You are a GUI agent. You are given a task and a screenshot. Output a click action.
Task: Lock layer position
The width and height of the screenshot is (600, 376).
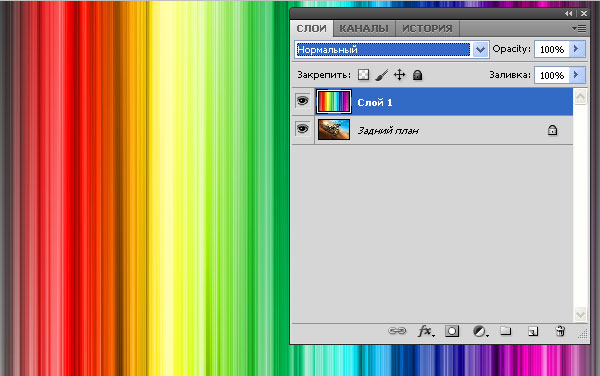[x=399, y=75]
